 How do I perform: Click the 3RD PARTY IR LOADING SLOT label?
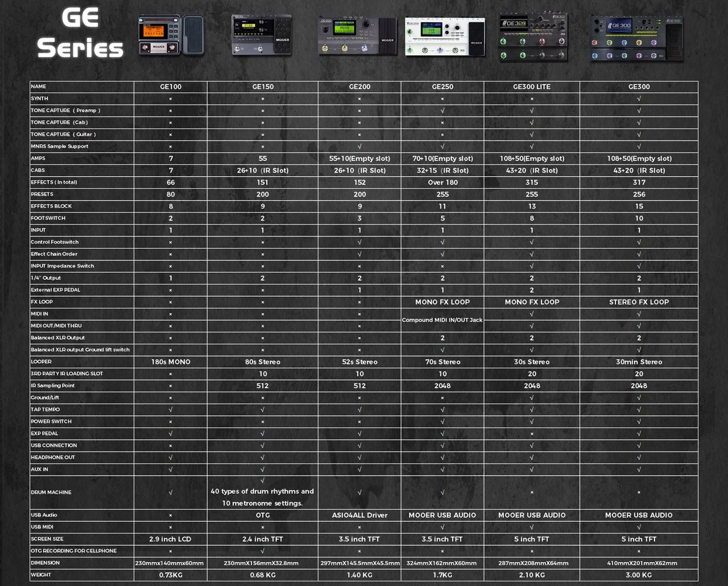point(67,373)
